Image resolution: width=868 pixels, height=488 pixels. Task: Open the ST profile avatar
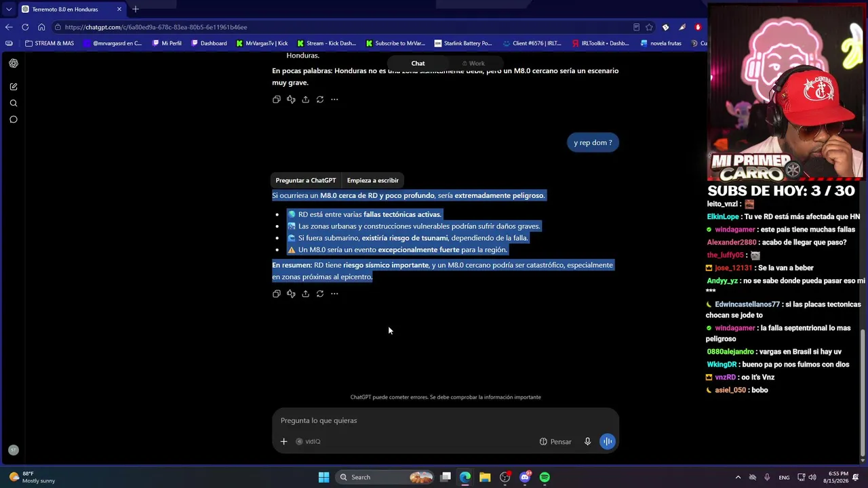click(x=13, y=450)
